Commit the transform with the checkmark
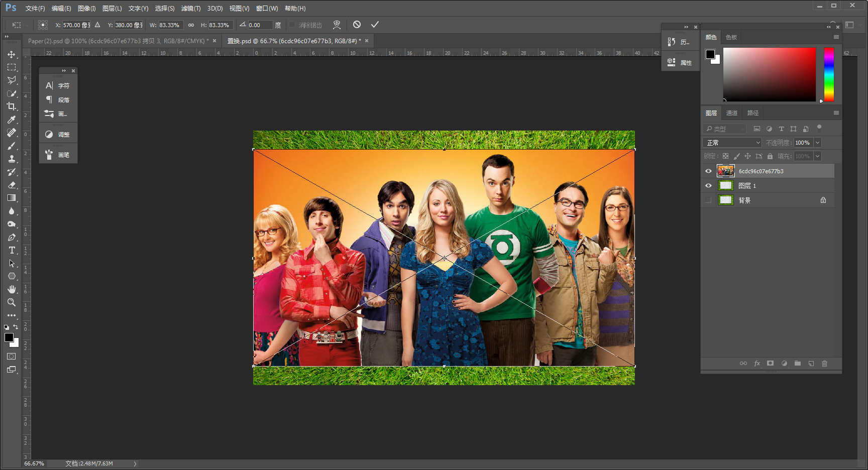 pyautogui.click(x=375, y=25)
